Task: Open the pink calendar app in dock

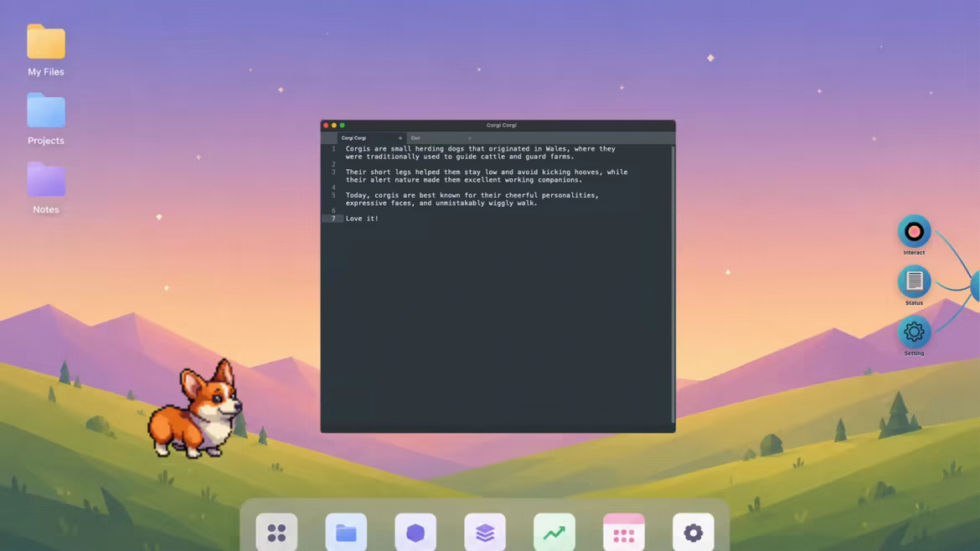Action: click(624, 533)
